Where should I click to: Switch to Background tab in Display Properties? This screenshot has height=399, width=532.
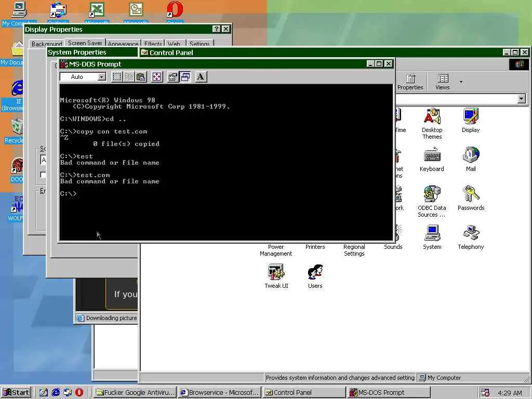click(47, 44)
